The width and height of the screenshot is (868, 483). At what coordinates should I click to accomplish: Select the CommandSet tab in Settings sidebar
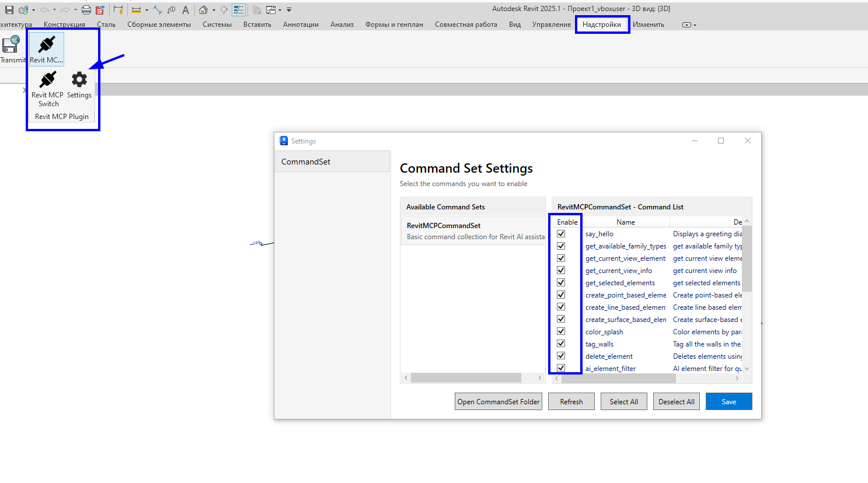pyautogui.click(x=332, y=162)
